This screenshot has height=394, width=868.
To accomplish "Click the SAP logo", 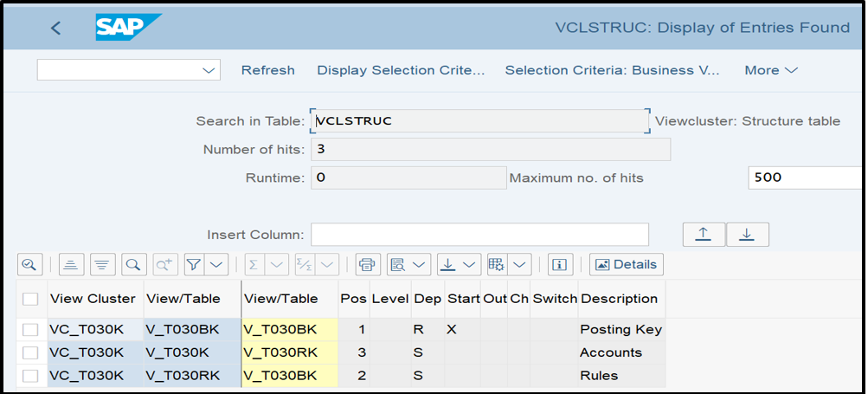I will 128,27.
